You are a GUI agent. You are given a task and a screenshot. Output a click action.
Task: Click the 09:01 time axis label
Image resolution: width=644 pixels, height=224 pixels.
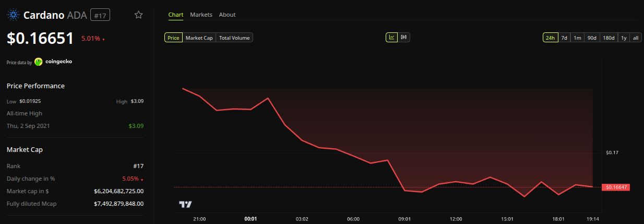(404, 219)
